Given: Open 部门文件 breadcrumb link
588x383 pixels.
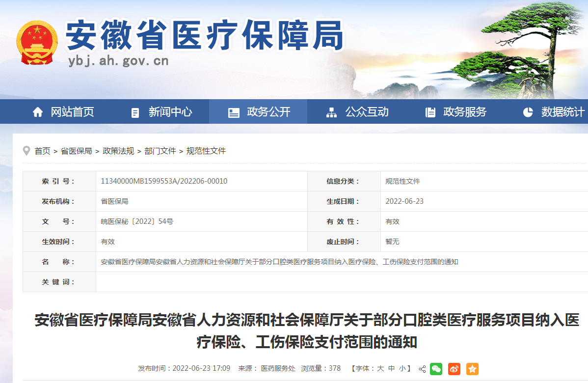Looking at the screenshot, I should click(160, 151).
